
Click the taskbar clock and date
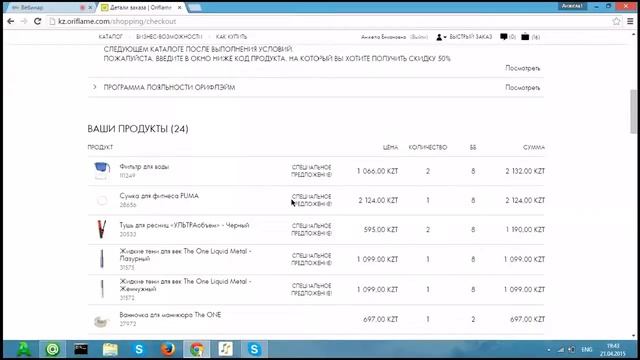pos(612,350)
